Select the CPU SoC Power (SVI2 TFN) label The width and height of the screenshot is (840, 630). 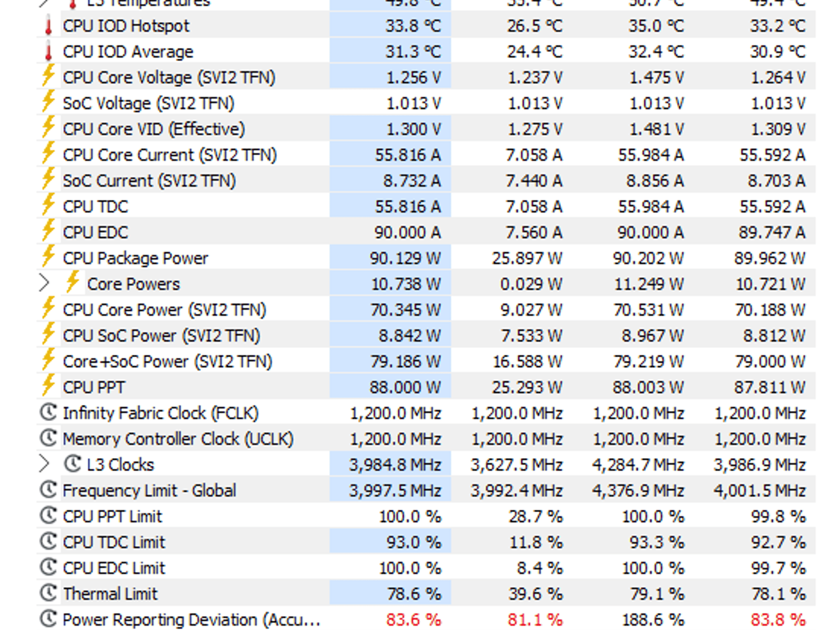tap(162, 336)
